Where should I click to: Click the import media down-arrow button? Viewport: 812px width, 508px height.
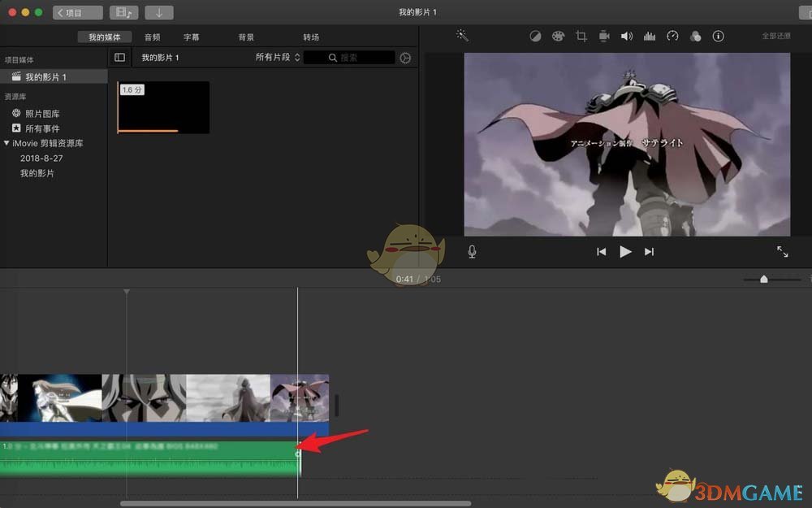click(x=159, y=12)
